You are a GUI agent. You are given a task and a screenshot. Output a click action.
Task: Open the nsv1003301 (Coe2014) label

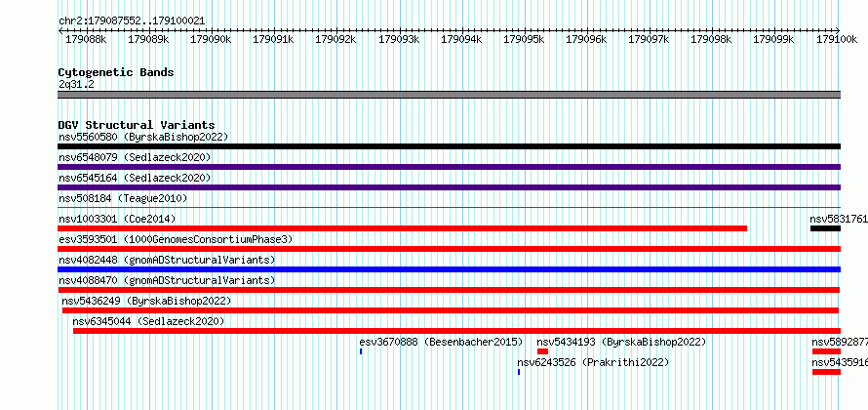tap(117, 219)
